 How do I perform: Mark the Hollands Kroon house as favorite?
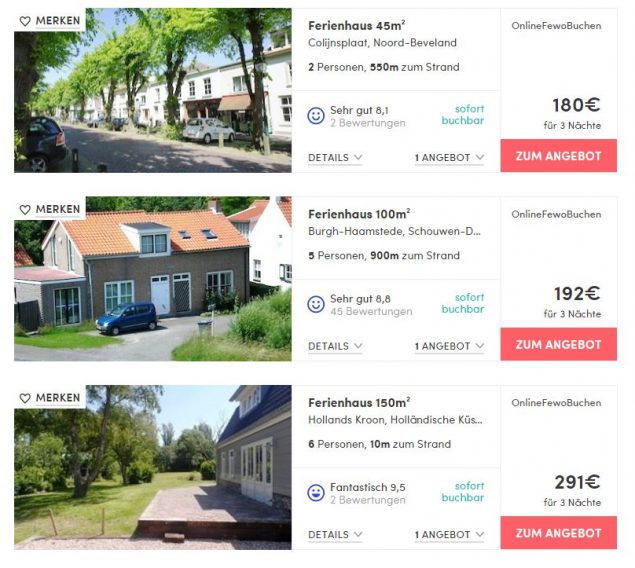50,398
